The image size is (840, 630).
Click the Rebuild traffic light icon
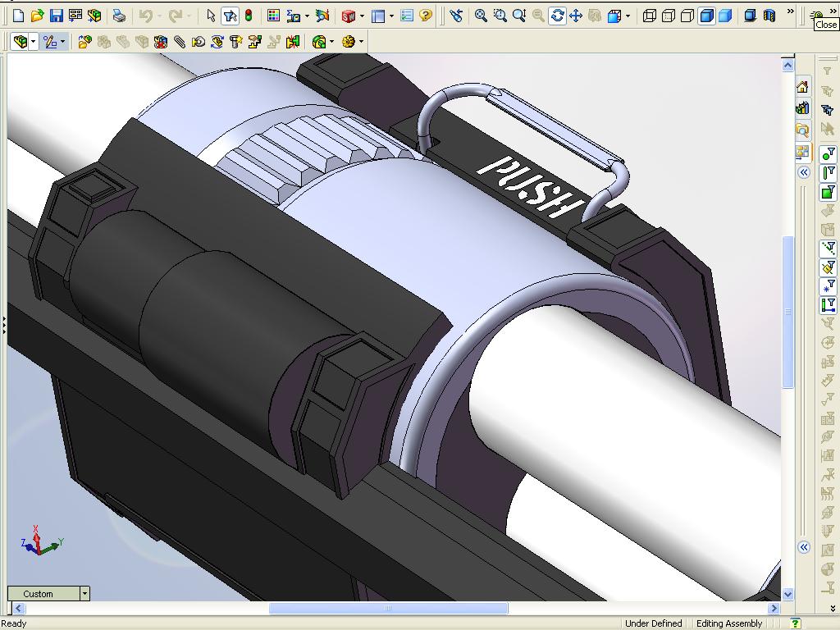249,16
